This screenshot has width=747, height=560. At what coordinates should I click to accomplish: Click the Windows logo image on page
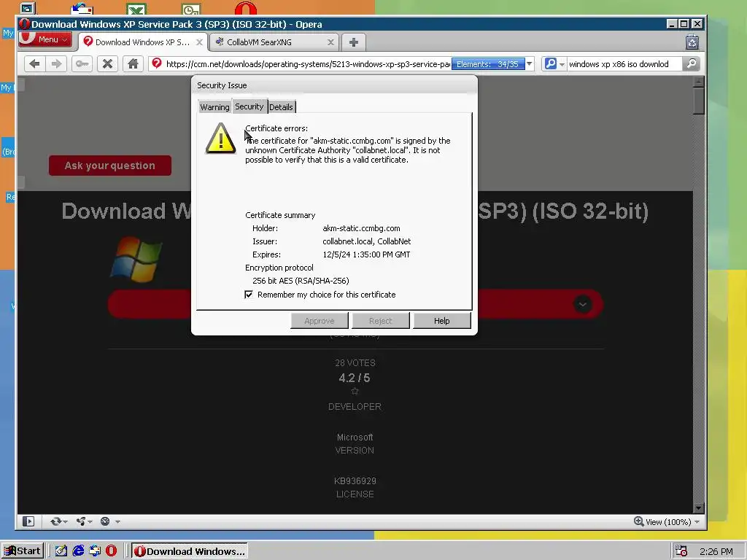pyautogui.click(x=136, y=259)
